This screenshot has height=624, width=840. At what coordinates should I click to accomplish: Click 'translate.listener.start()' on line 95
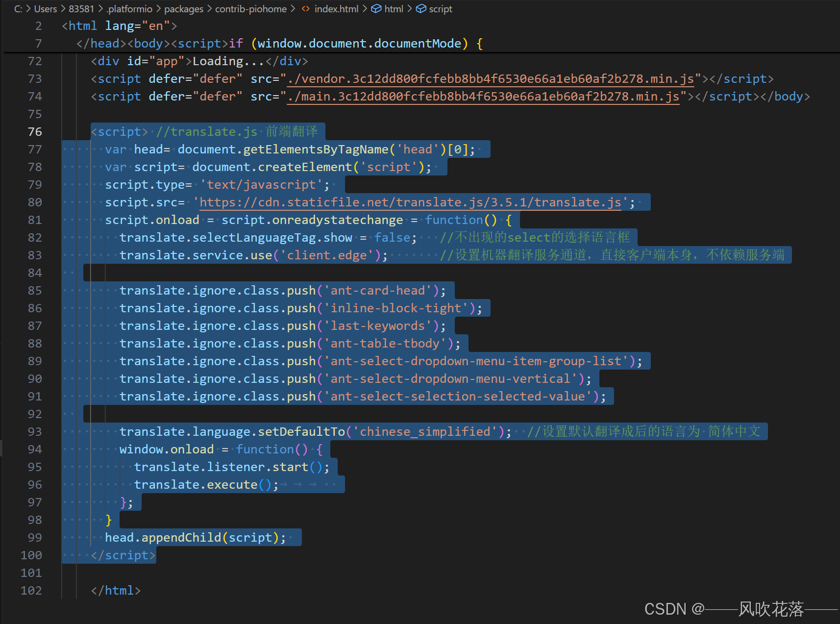(x=228, y=467)
